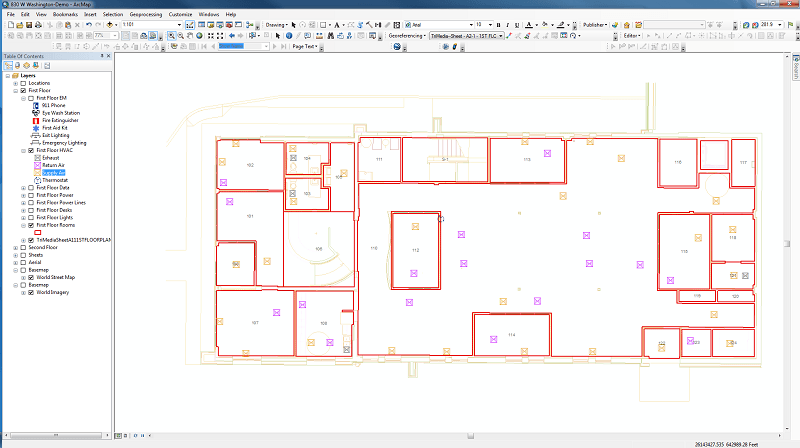Open the Find binoculars tool
Screen dimensions: 800x448
tap(331, 36)
